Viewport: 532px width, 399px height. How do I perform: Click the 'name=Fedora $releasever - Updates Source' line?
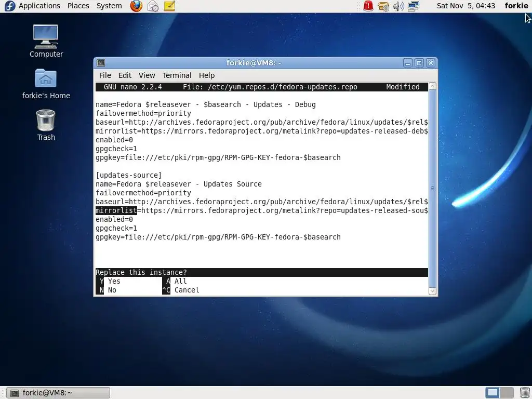point(179,184)
